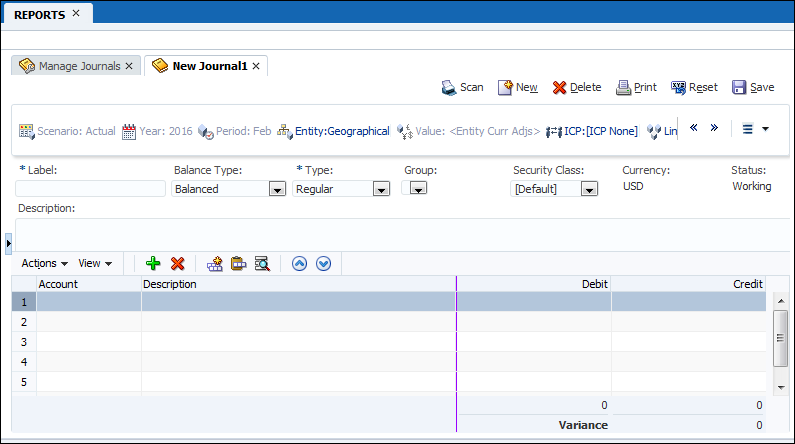Click the grid scrollbar up arrow
Image resolution: width=795 pixels, height=444 pixels.
pyautogui.click(x=781, y=301)
